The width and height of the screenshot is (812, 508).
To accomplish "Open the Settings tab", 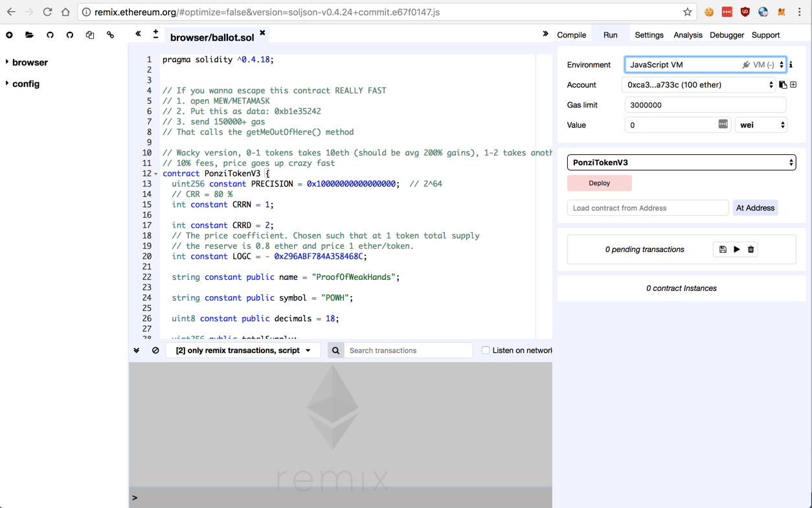I will point(649,35).
